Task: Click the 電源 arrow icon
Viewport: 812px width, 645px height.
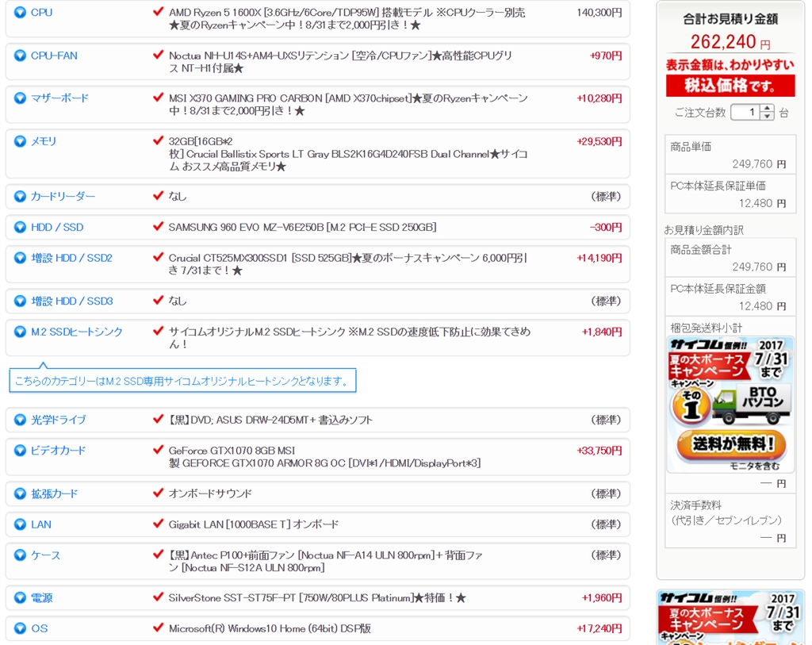Action: point(20,598)
